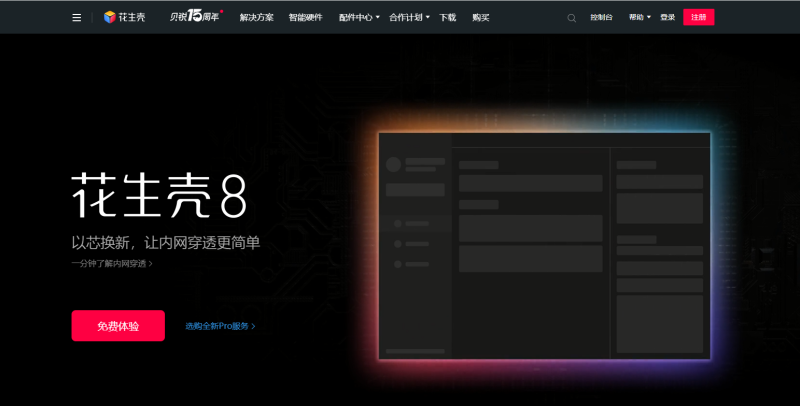Go to the 下载 page

pos(447,17)
